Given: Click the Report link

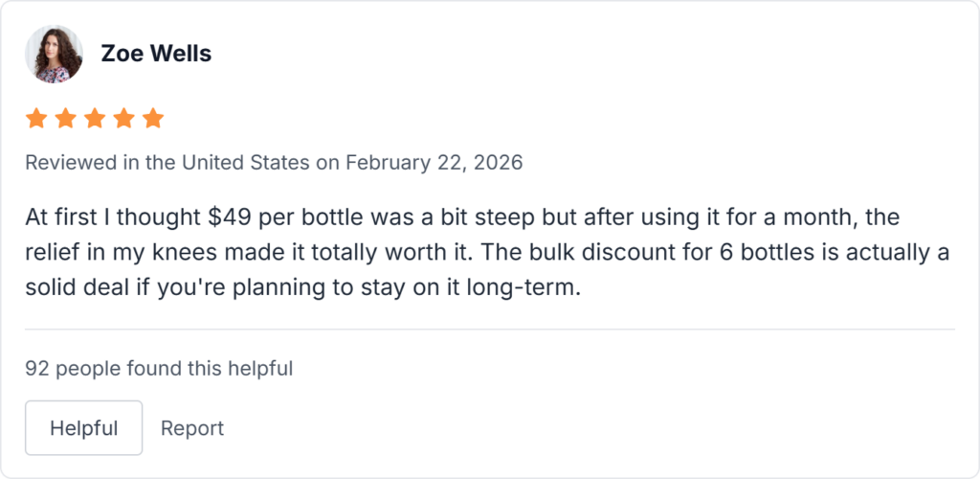Looking at the screenshot, I should 191,428.
